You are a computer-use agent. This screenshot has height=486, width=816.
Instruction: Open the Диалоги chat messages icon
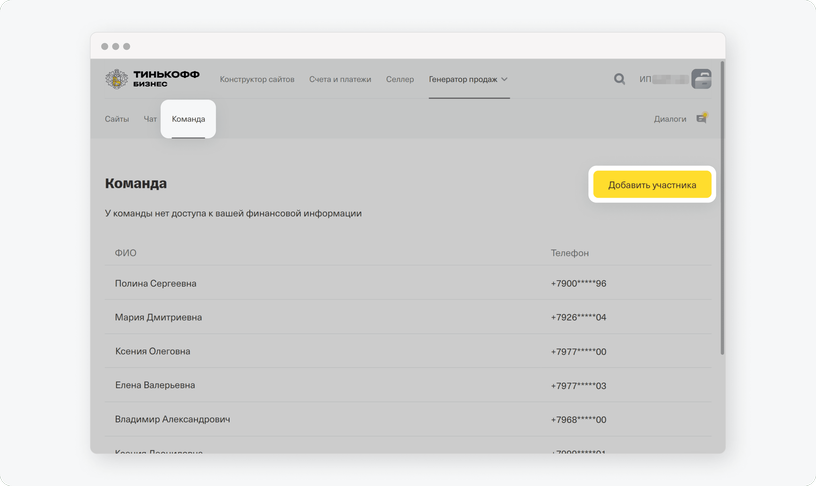(x=702, y=118)
